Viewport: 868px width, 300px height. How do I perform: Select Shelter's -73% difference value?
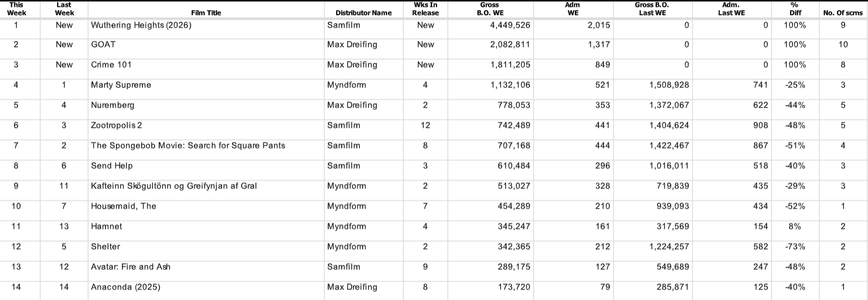[x=795, y=247]
